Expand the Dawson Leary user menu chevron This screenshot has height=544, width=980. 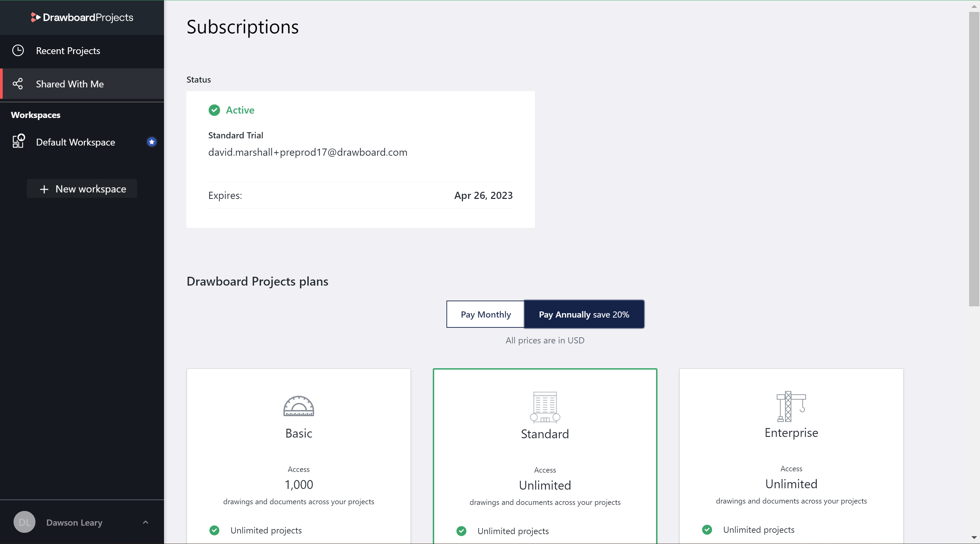click(145, 522)
